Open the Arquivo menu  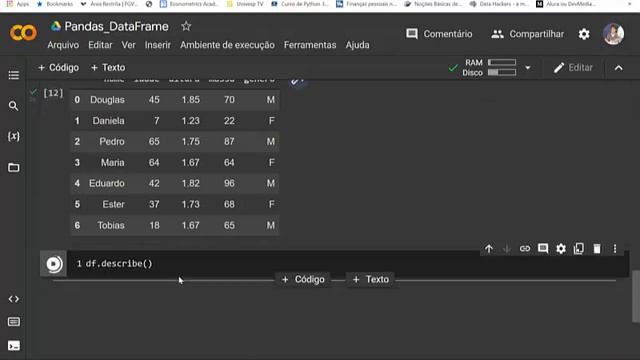click(63, 45)
